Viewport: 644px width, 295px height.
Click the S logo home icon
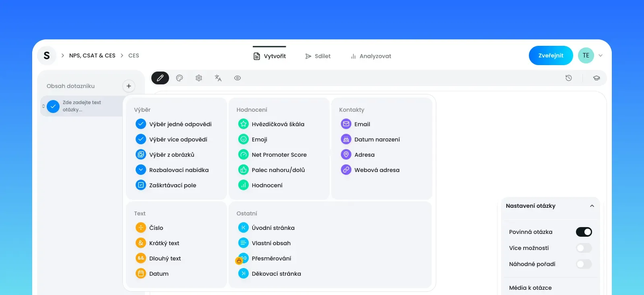47,55
